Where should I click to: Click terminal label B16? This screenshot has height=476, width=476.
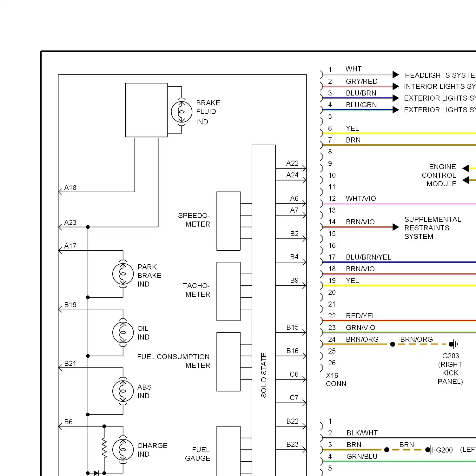292,351
